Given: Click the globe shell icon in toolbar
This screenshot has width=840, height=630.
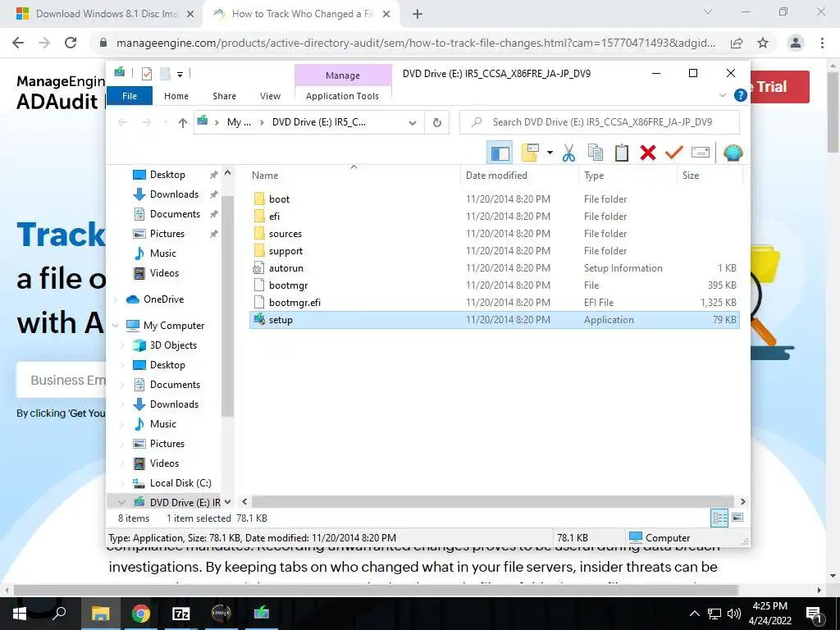Looking at the screenshot, I should click(x=733, y=153).
